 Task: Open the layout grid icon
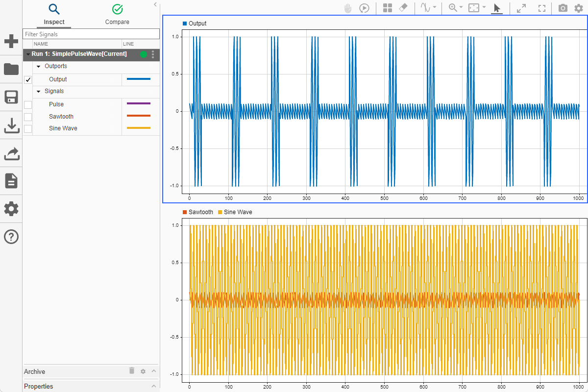click(x=388, y=8)
